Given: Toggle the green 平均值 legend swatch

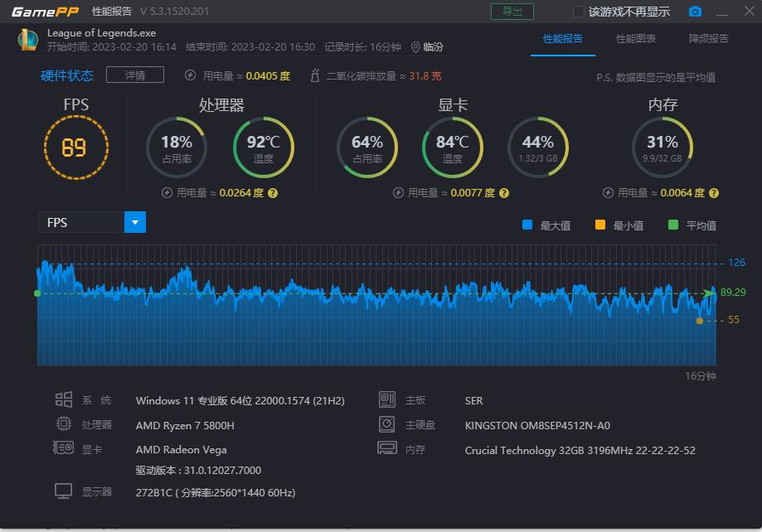Looking at the screenshot, I should (673, 225).
